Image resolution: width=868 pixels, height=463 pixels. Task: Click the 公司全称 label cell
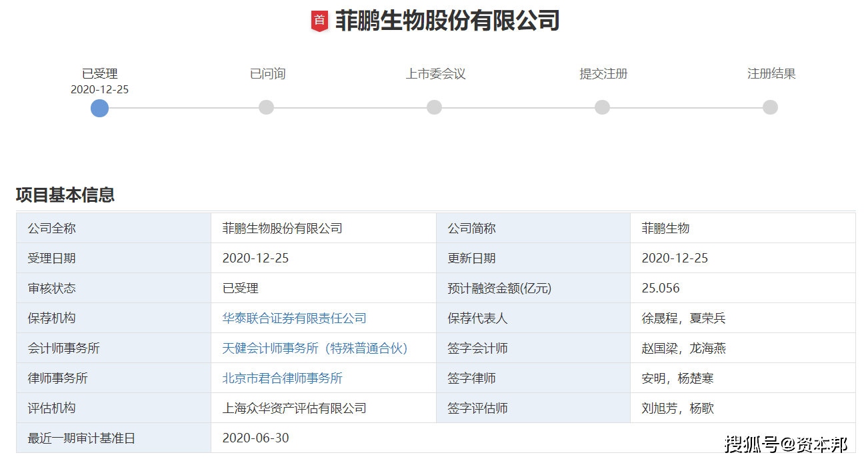pos(114,228)
